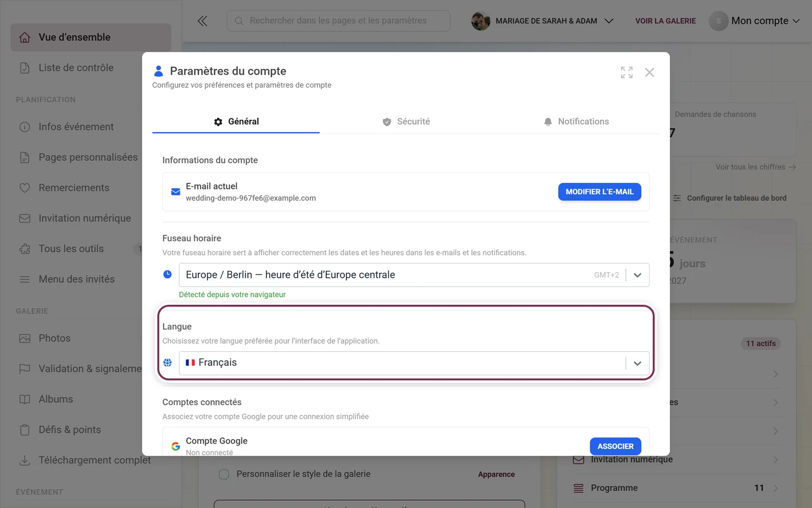Click Voir tous les chiffres link
The height and width of the screenshot is (508, 812).
pos(756,167)
